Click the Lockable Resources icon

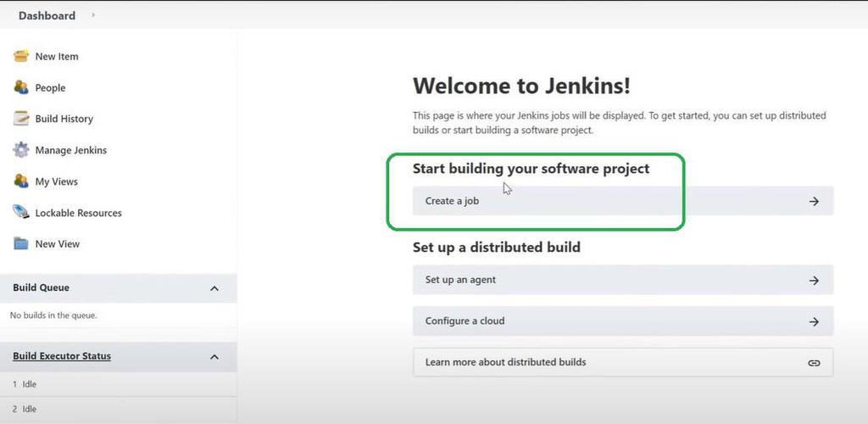[21, 213]
